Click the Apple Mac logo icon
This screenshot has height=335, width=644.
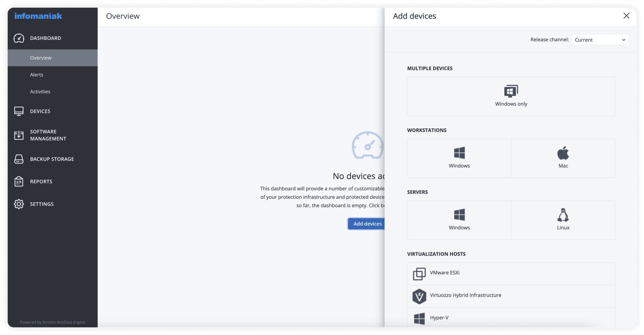pyautogui.click(x=563, y=153)
